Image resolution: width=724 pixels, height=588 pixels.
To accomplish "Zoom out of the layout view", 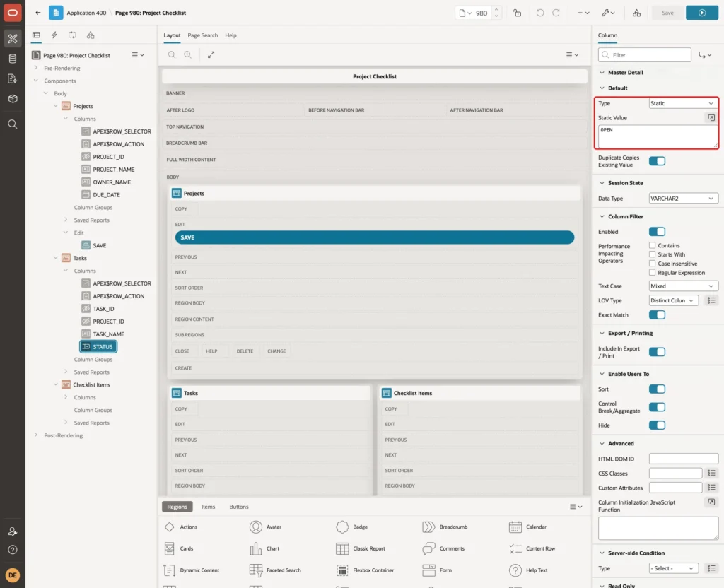I will 172,54.
